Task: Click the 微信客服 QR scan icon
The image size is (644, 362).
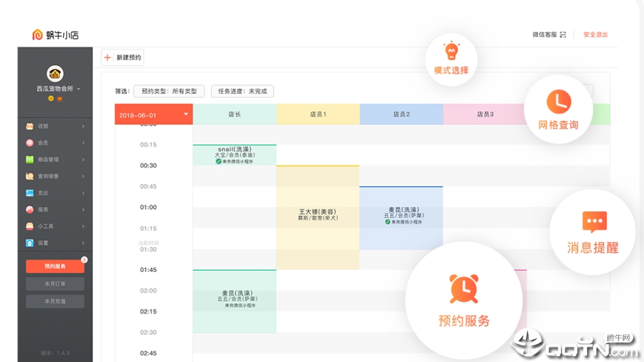Action: [x=563, y=34]
